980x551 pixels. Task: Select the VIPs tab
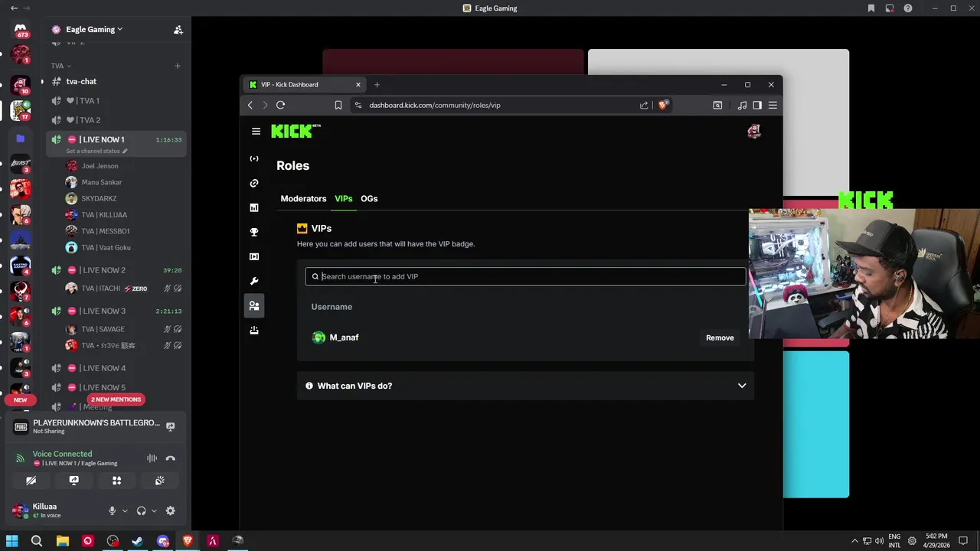click(x=343, y=198)
